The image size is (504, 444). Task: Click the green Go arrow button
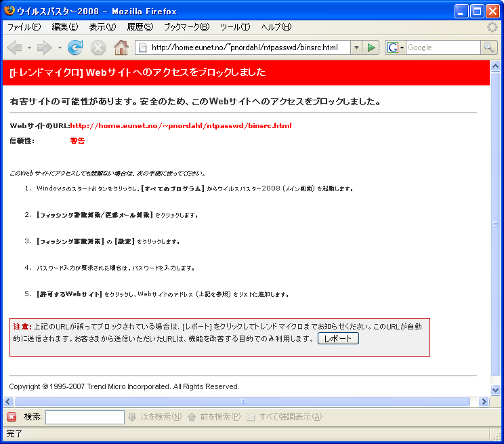pyautogui.click(x=371, y=47)
